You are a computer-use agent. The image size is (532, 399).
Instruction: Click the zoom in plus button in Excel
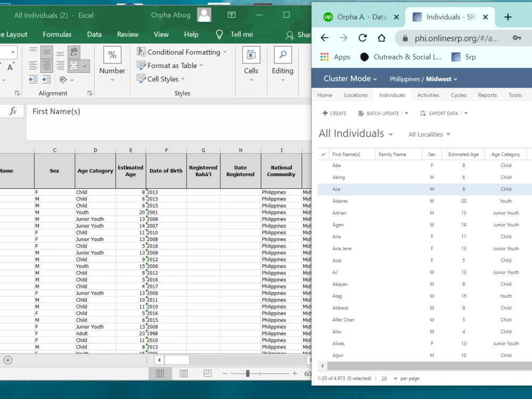click(295, 373)
